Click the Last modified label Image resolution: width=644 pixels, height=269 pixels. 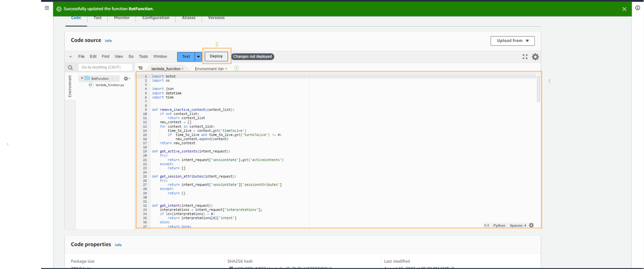point(397,261)
